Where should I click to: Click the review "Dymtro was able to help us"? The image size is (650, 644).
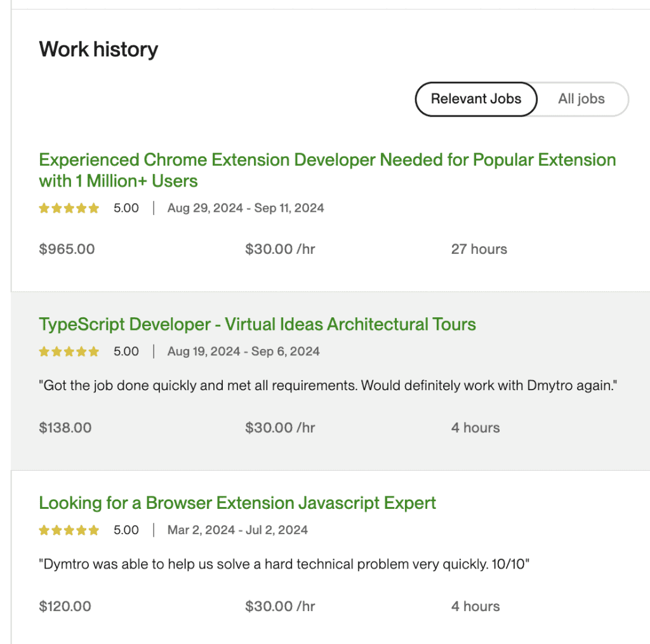click(x=284, y=564)
